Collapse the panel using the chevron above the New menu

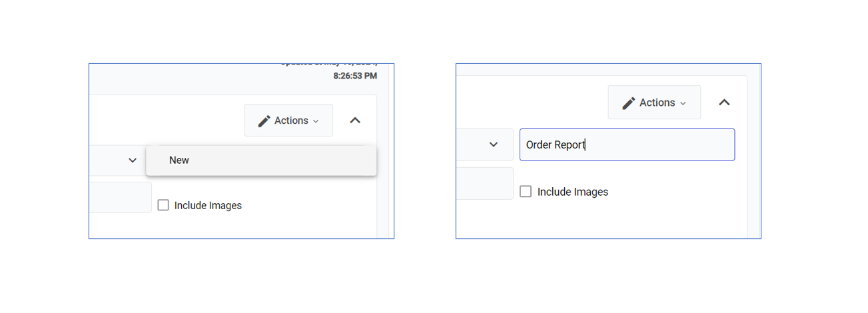[x=355, y=121]
